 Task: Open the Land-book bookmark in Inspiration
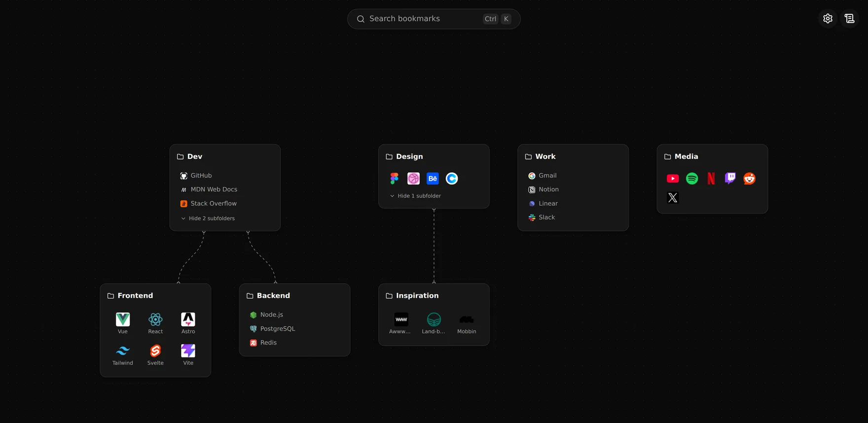pyautogui.click(x=434, y=323)
